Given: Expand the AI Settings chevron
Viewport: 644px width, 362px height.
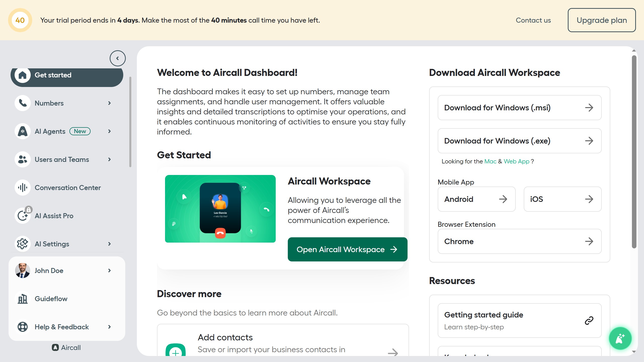Looking at the screenshot, I should tap(109, 244).
